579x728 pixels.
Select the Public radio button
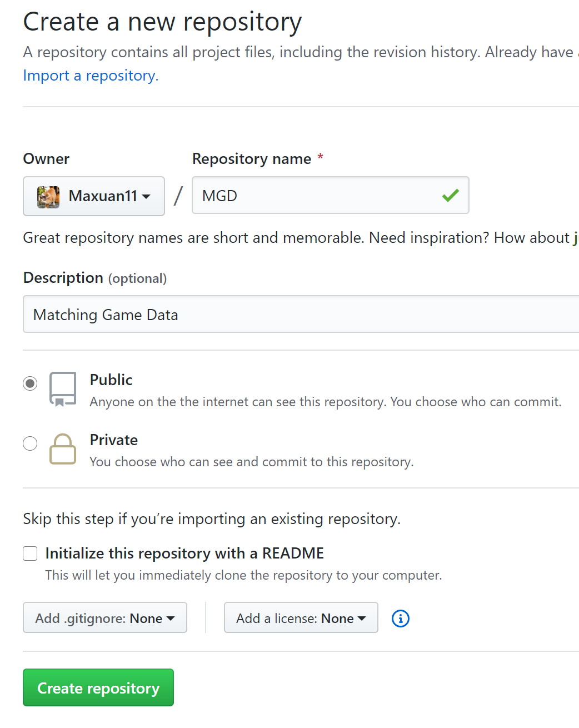(x=30, y=383)
